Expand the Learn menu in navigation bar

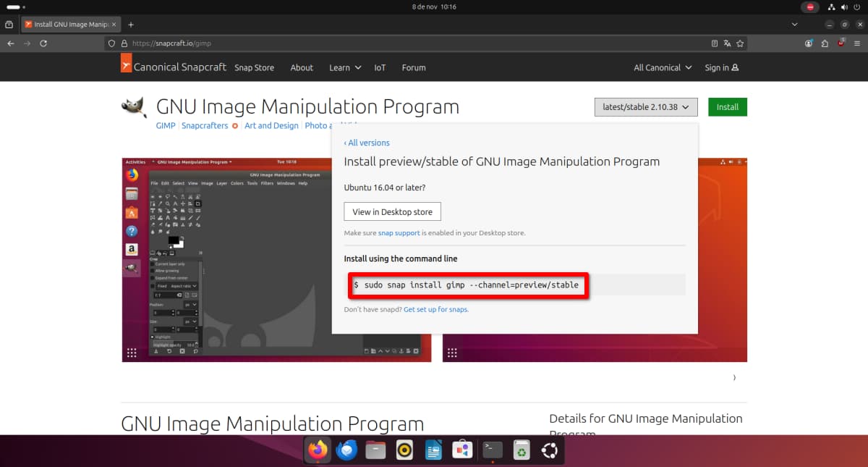click(344, 67)
